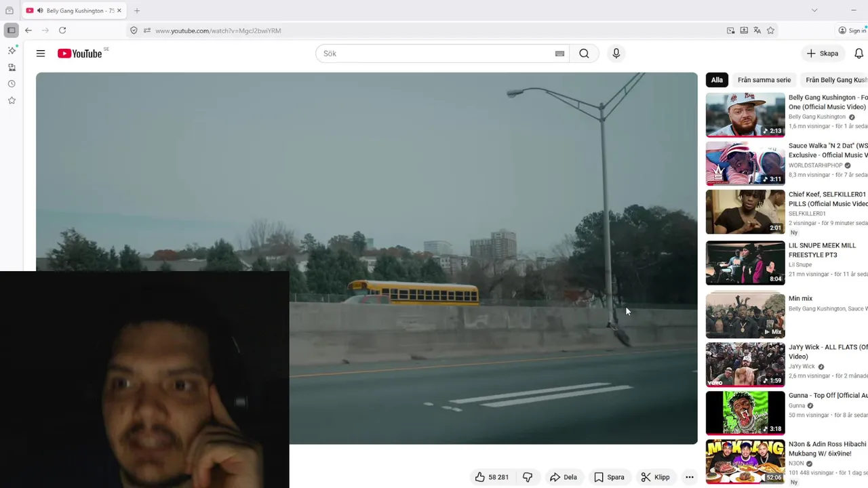Screen dimensions: 868x488
Task: Open the Gunna channel name
Action: pyautogui.click(x=797, y=405)
